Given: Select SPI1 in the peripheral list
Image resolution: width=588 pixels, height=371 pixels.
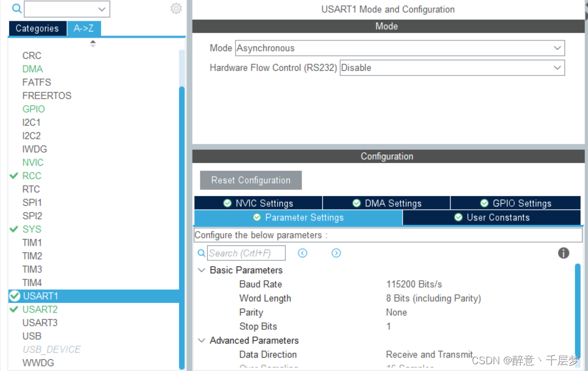Looking at the screenshot, I should tap(32, 202).
